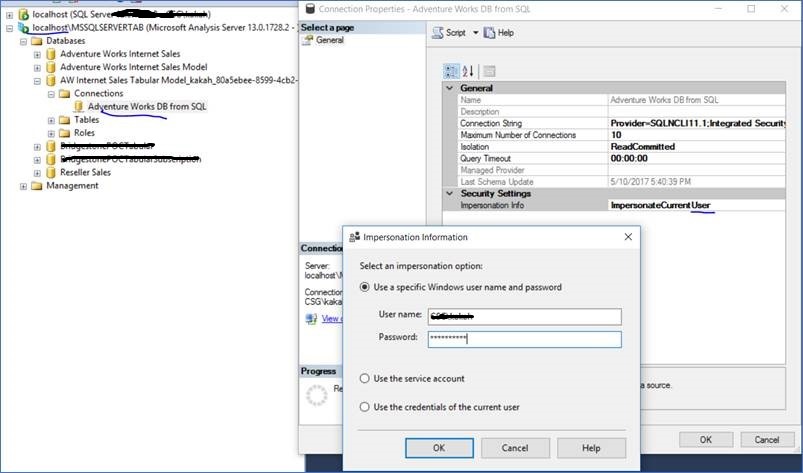803x473 pixels.
Task: Select Adventure Works DB from SQL connection
Action: [147, 106]
